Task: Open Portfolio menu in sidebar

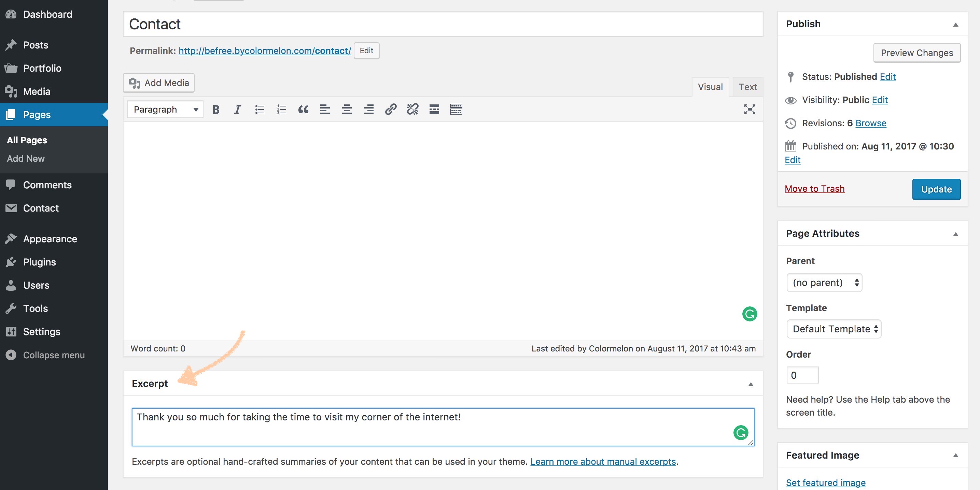Action: click(54, 68)
